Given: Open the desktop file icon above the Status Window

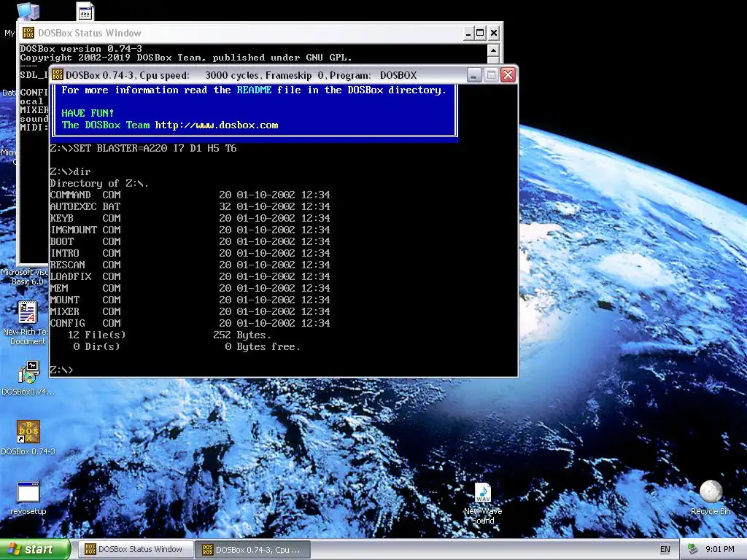Looking at the screenshot, I should [x=85, y=12].
